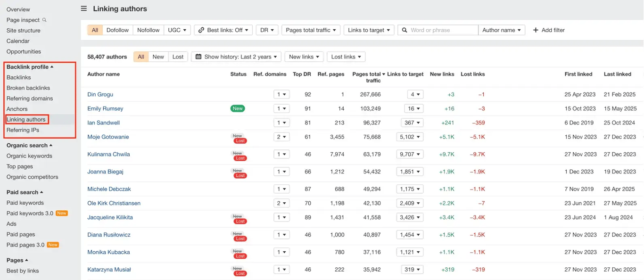Open author Ole Kirk Christiansen
This screenshot has height=280, width=644.
pos(114,203)
